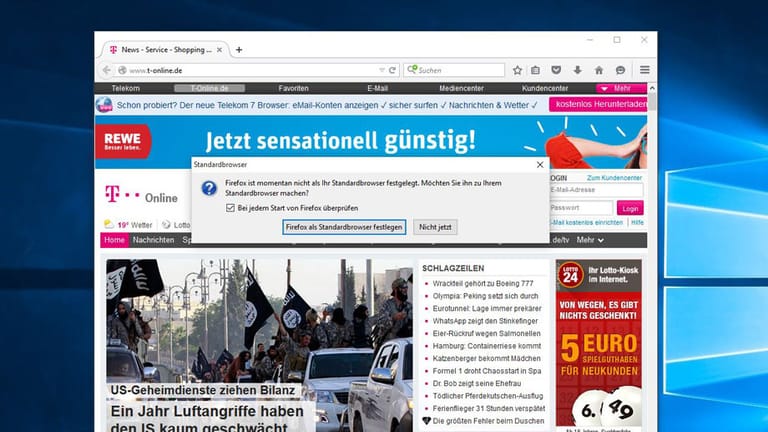Open Ferienflieger 31 Stunden verspätet
This screenshot has width=768, height=432.
point(489,408)
